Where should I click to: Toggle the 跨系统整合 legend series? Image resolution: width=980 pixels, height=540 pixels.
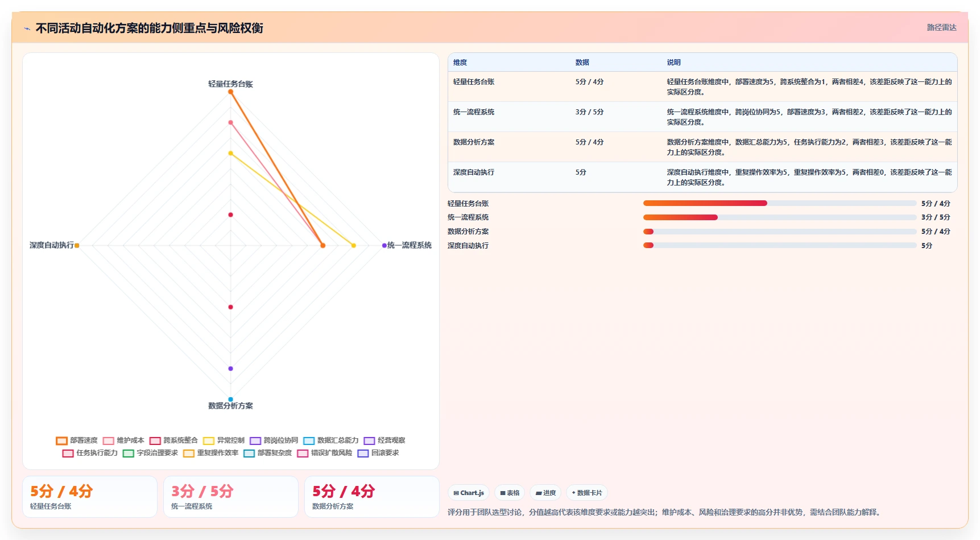[x=173, y=440]
